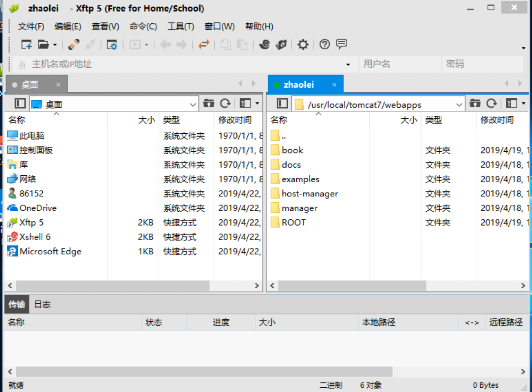Image resolution: width=532 pixels, height=392 pixels.
Task: Click the new session toolbar icon
Action: (26, 44)
